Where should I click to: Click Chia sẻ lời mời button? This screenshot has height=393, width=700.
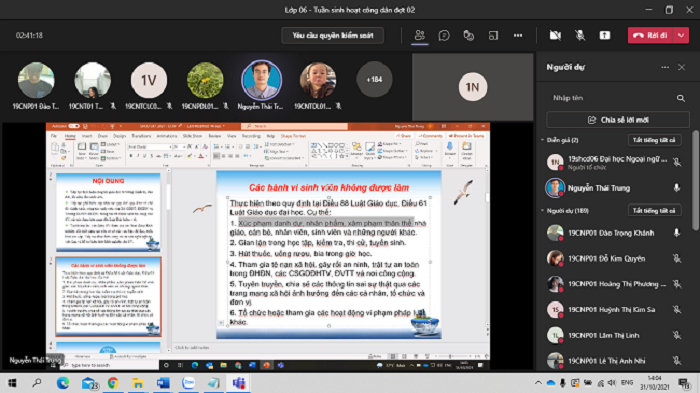point(618,120)
